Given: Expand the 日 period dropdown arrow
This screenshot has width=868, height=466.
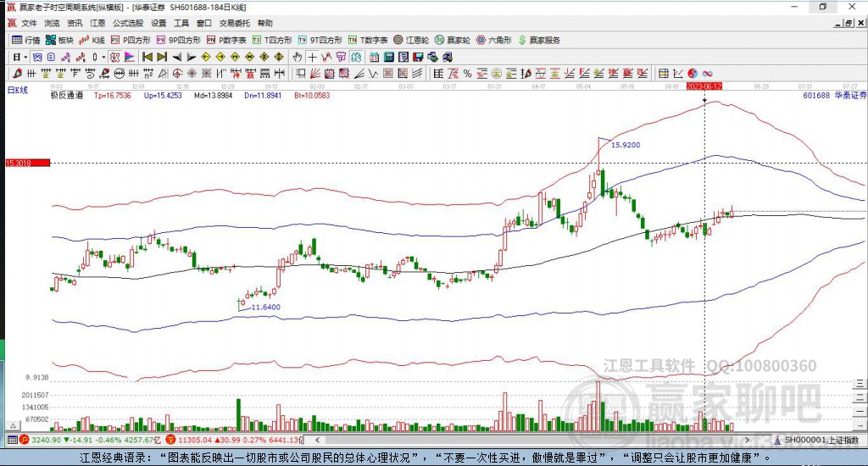Looking at the screenshot, I should coord(25,57).
